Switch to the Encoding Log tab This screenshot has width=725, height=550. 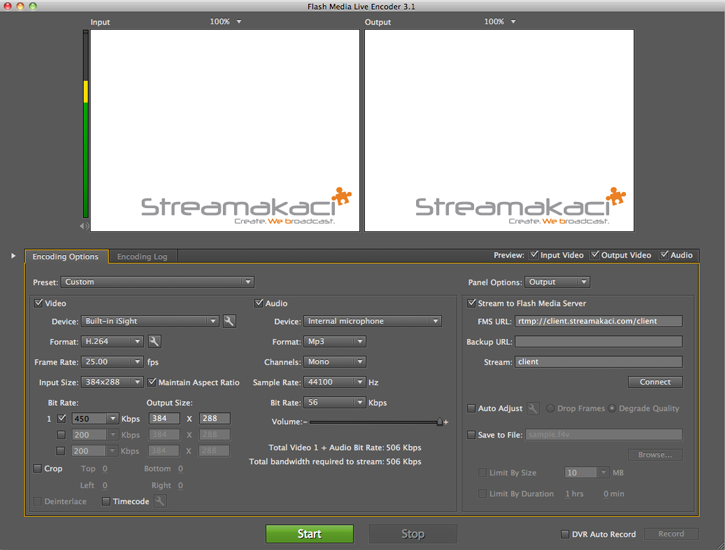tap(142, 257)
